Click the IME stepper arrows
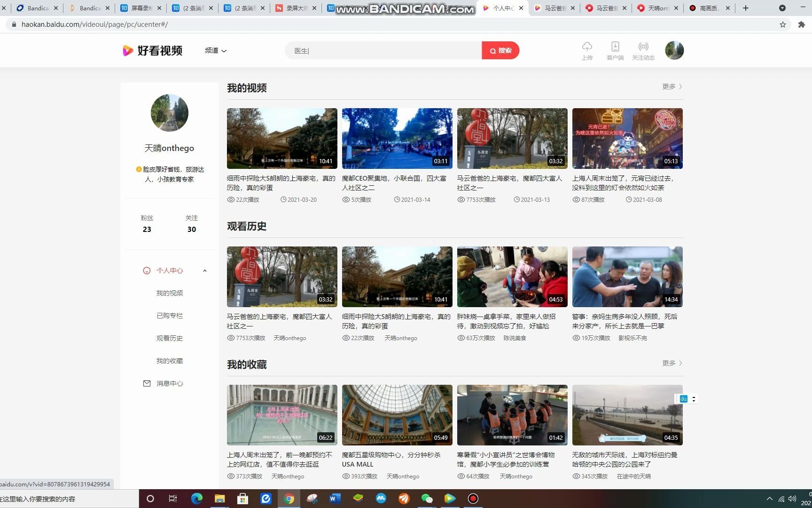Image resolution: width=812 pixels, height=508 pixels. (x=694, y=399)
